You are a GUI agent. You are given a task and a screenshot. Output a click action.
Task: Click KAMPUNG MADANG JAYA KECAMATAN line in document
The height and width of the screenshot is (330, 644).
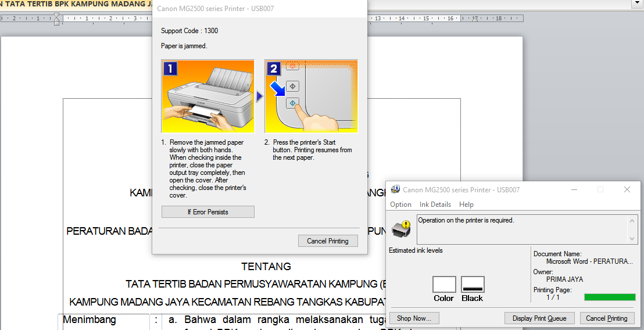tap(227, 302)
